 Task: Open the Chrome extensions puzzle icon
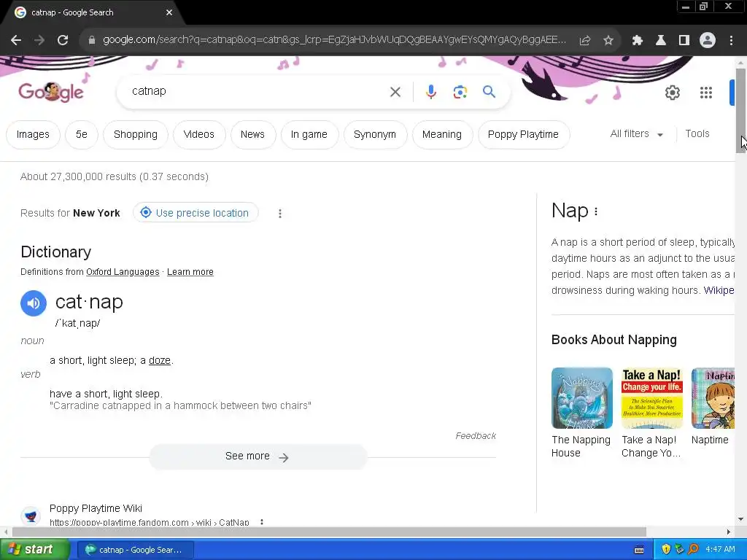638,41
